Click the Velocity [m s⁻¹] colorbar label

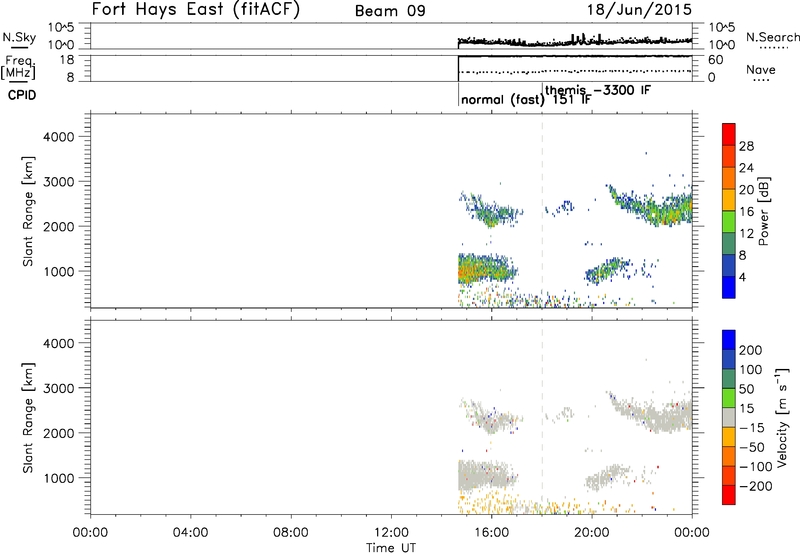click(781, 417)
